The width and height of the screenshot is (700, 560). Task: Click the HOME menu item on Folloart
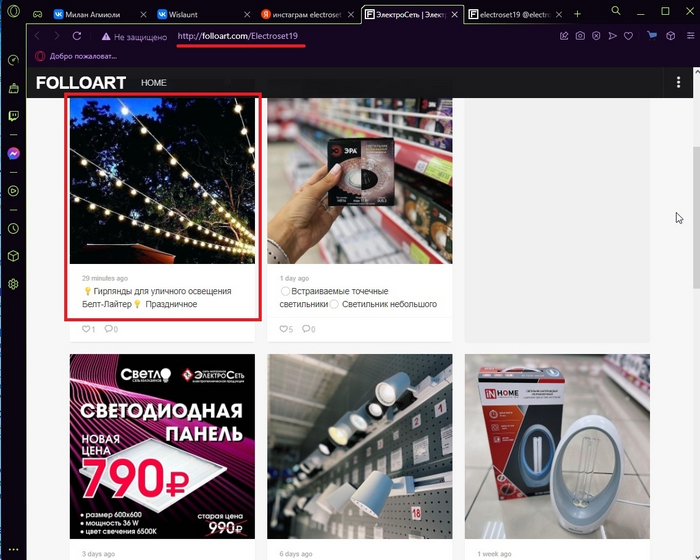point(154,83)
